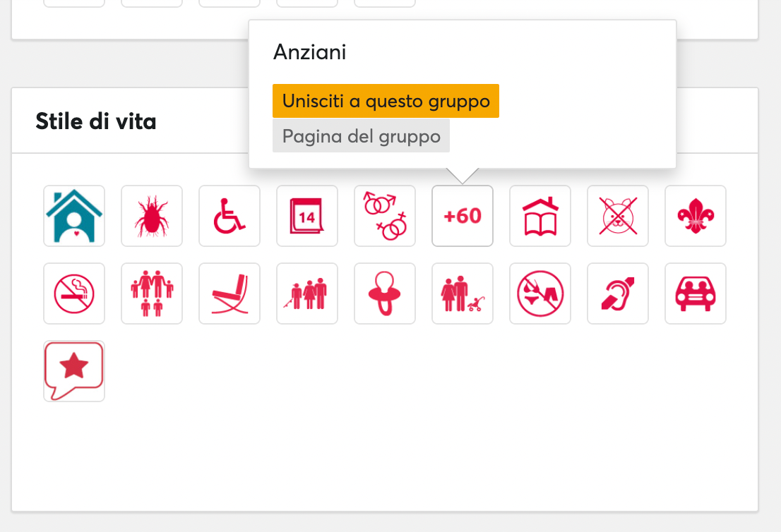The height and width of the screenshot is (532, 781).
Task: Click the carpooling car icon
Action: [696, 294]
